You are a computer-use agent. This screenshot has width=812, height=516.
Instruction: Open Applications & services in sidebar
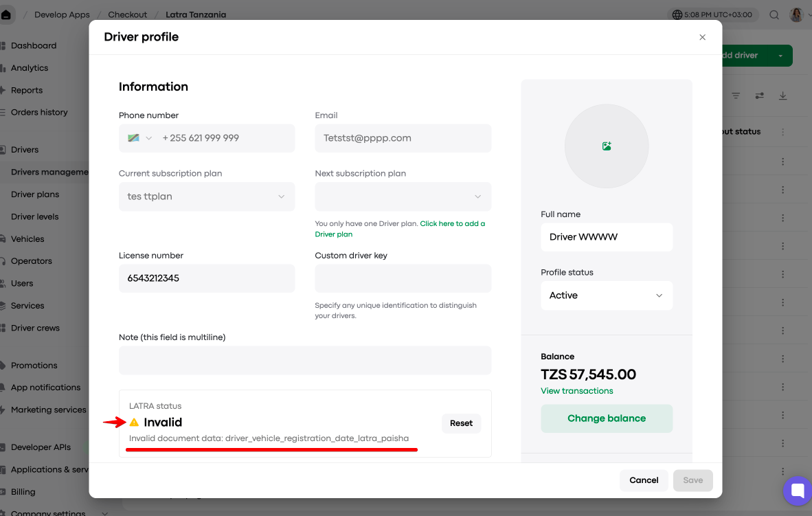(49, 469)
